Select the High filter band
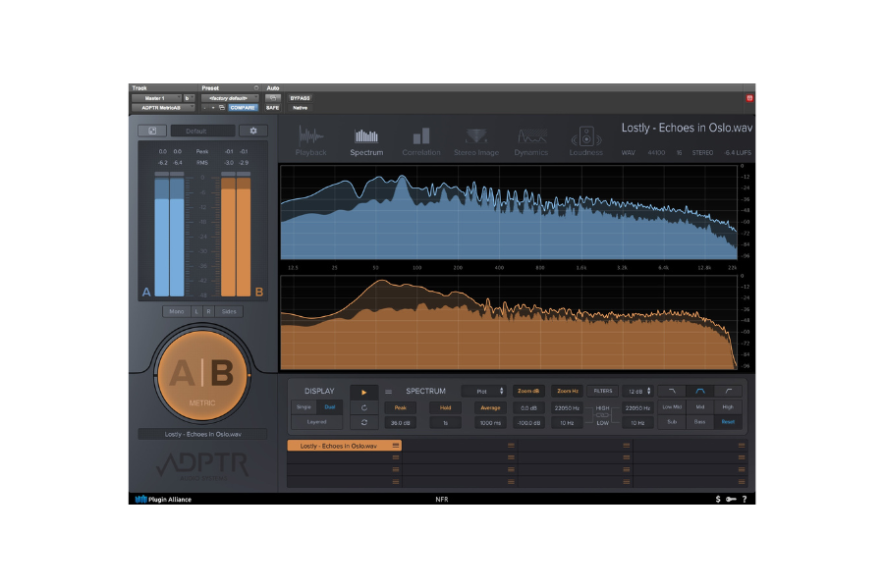The image size is (884, 588). coord(729,407)
